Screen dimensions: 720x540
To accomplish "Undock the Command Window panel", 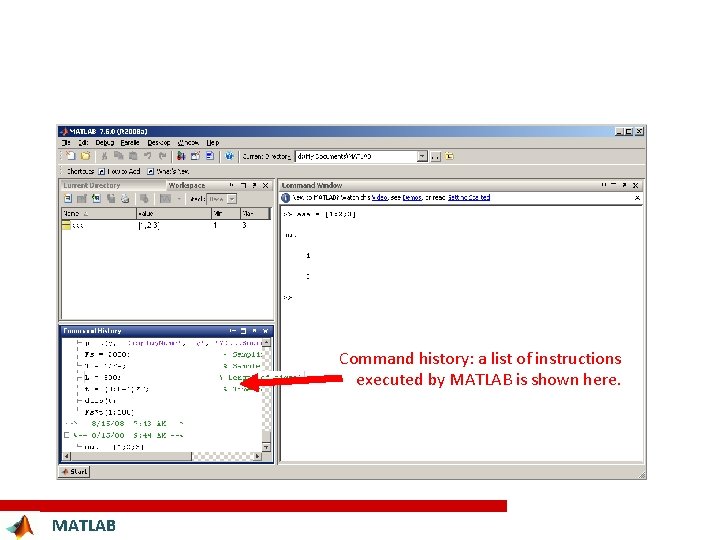I will coord(624,185).
